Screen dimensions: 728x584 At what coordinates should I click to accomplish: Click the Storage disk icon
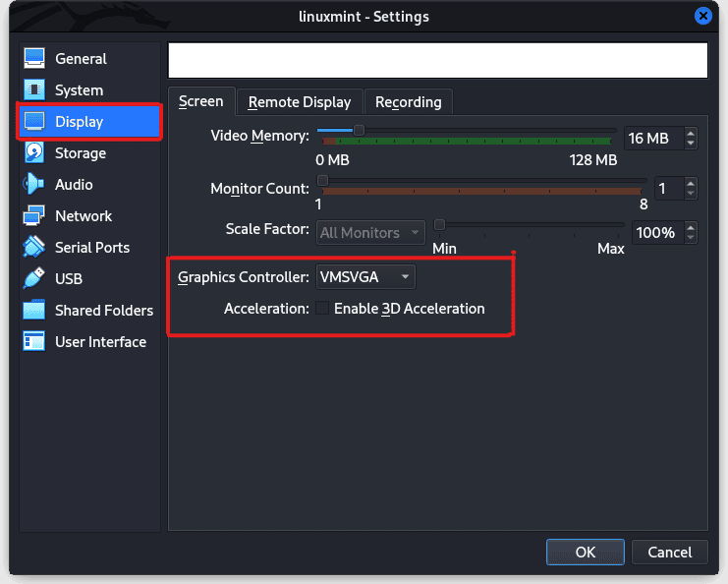tap(34, 153)
